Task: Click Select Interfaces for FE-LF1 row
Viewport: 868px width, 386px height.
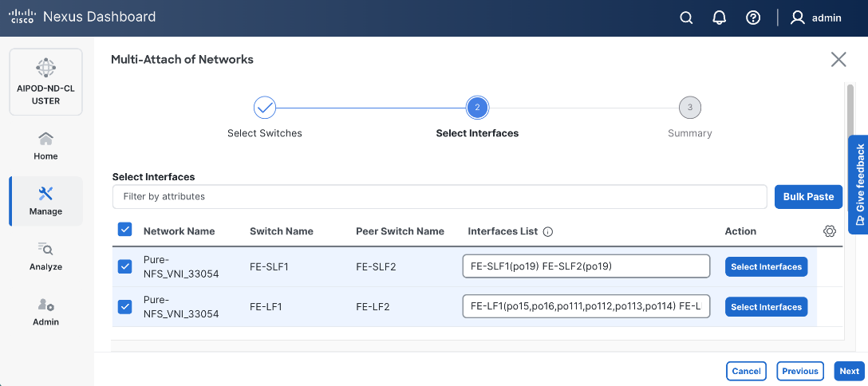Action: [766, 307]
